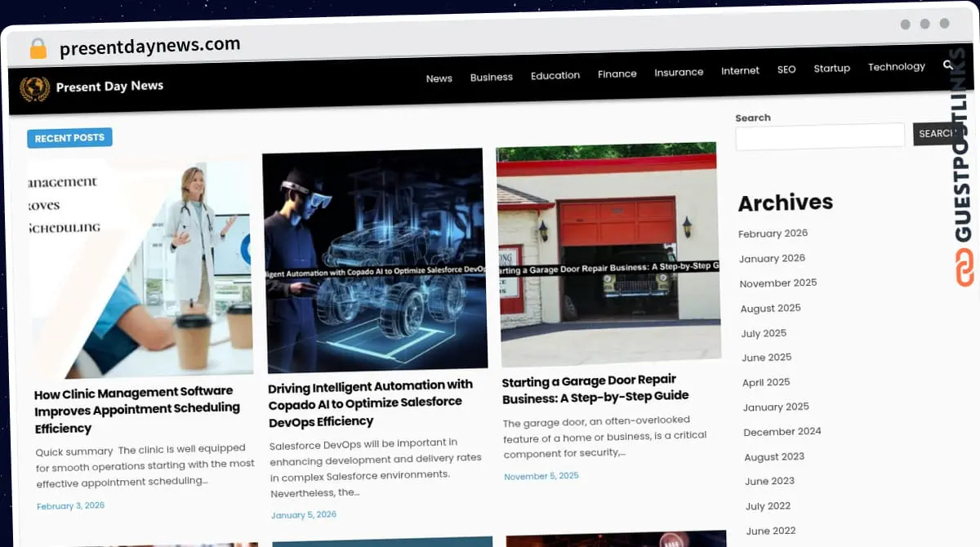Choose the Internet menu item
Image resolution: width=980 pixels, height=547 pixels.
click(x=740, y=70)
